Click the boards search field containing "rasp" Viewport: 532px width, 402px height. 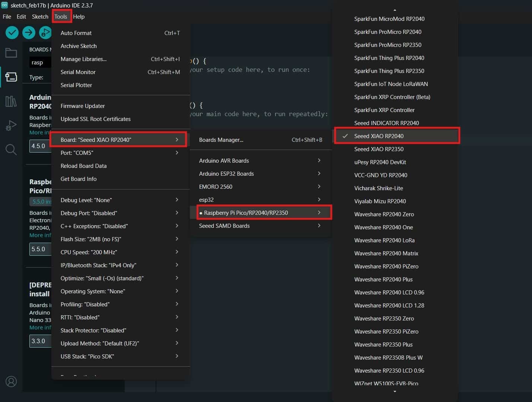[40, 63]
